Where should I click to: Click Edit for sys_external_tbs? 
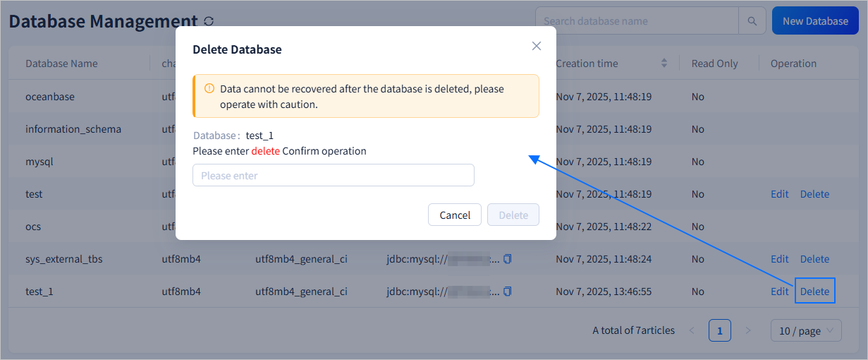click(780, 259)
